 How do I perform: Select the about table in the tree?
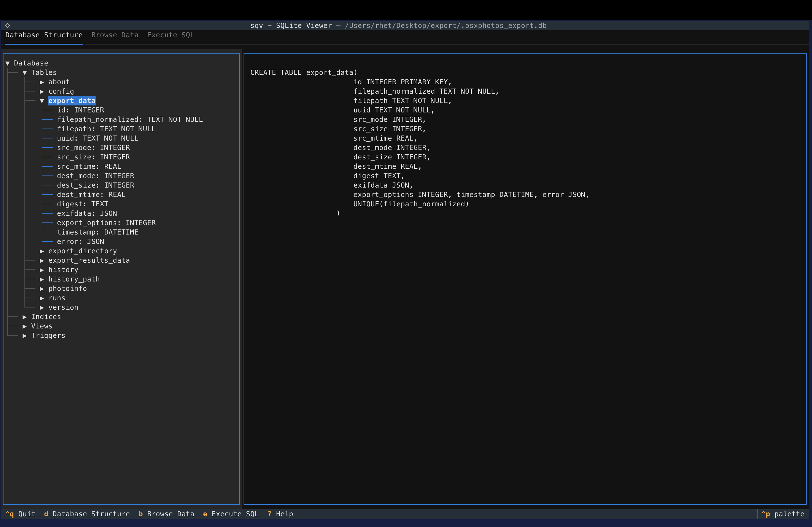pos(59,82)
